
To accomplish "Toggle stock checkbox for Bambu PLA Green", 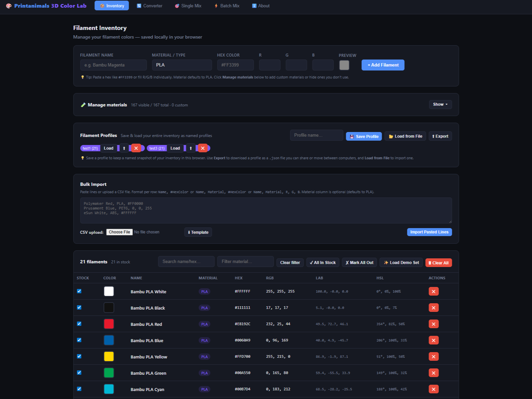I will pyautogui.click(x=79, y=373).
